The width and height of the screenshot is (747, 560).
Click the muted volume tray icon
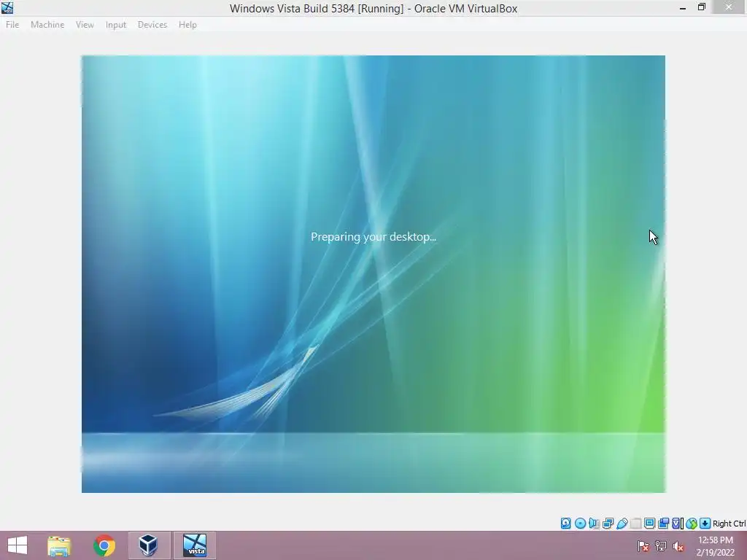click(678, 546)
